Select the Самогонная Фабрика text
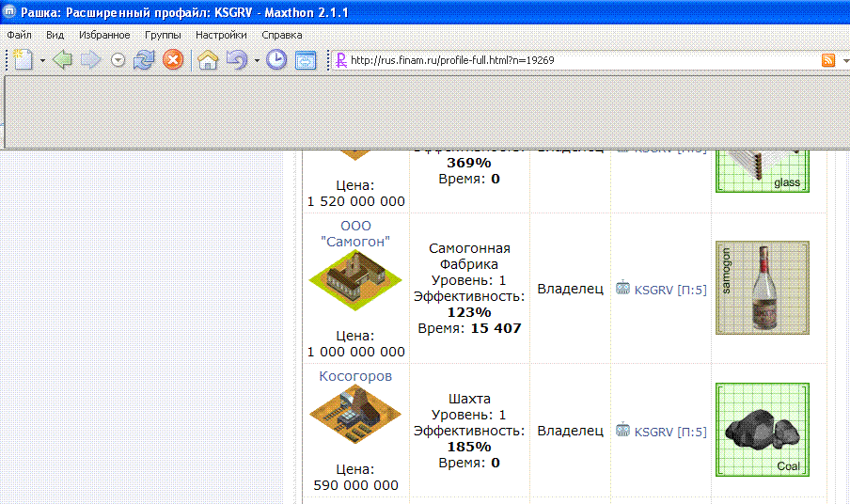This screenshot has width=850, height=504. click(x=469, y=256)
